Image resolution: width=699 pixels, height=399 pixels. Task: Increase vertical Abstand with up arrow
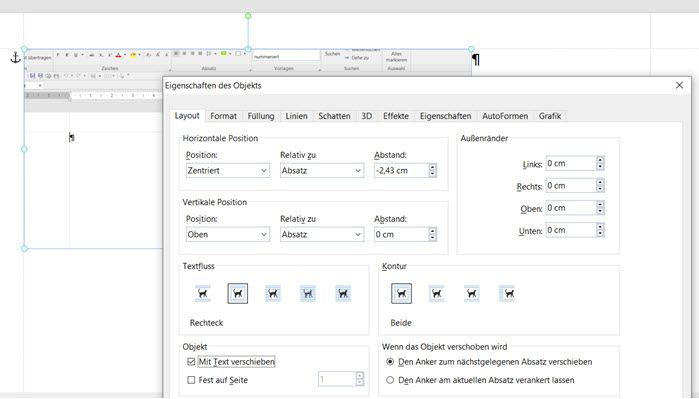[432, 231]
